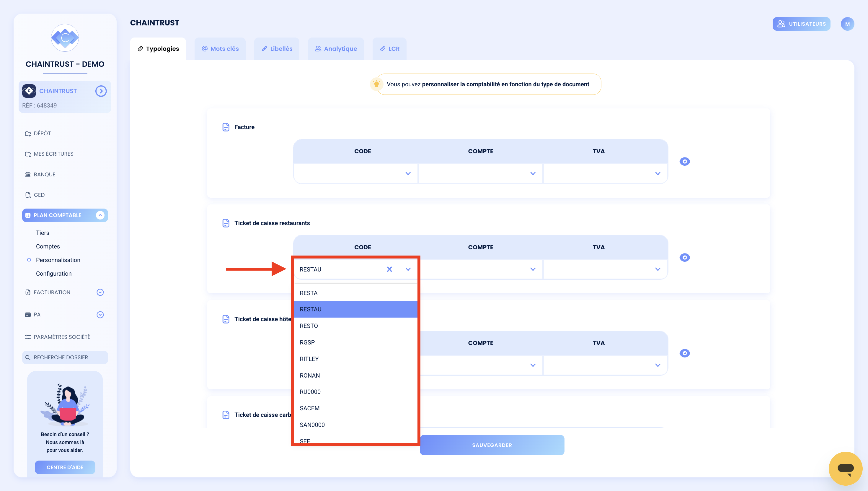Image resolution: width=868 pixels, height=491 pixels.
Task: Click the MES ÉCRITURES folder icon
Action: click(28, 154)
